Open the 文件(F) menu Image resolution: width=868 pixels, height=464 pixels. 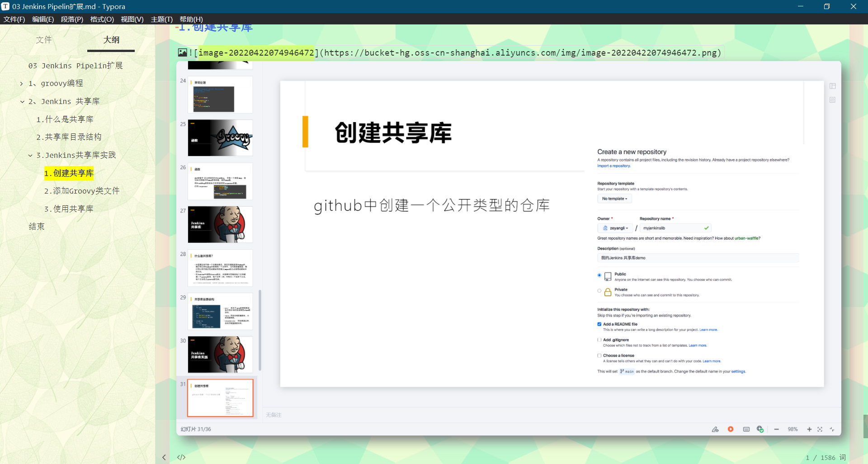click(x=14, y=19)
